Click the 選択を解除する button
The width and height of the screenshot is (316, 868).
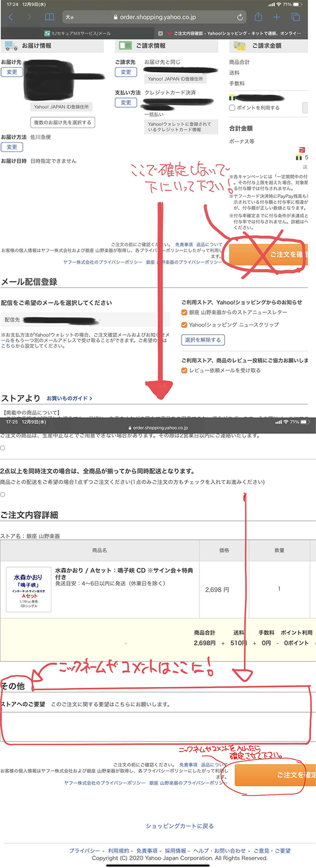[203, 340]
